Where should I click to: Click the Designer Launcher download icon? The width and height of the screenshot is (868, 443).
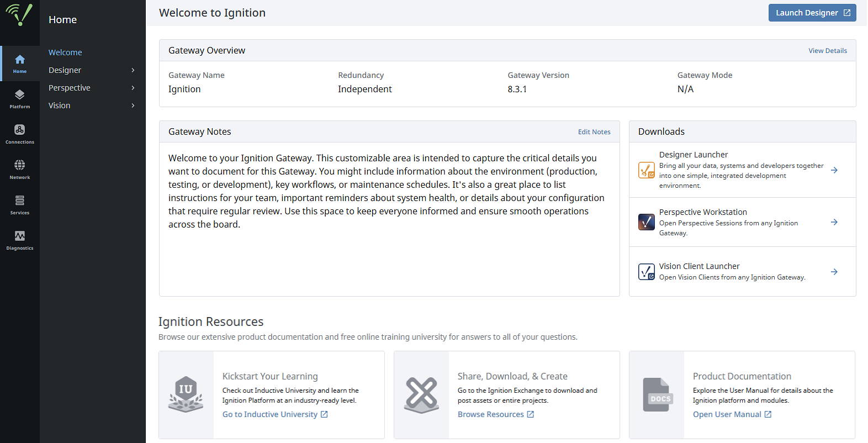click(x=647, y=170)
